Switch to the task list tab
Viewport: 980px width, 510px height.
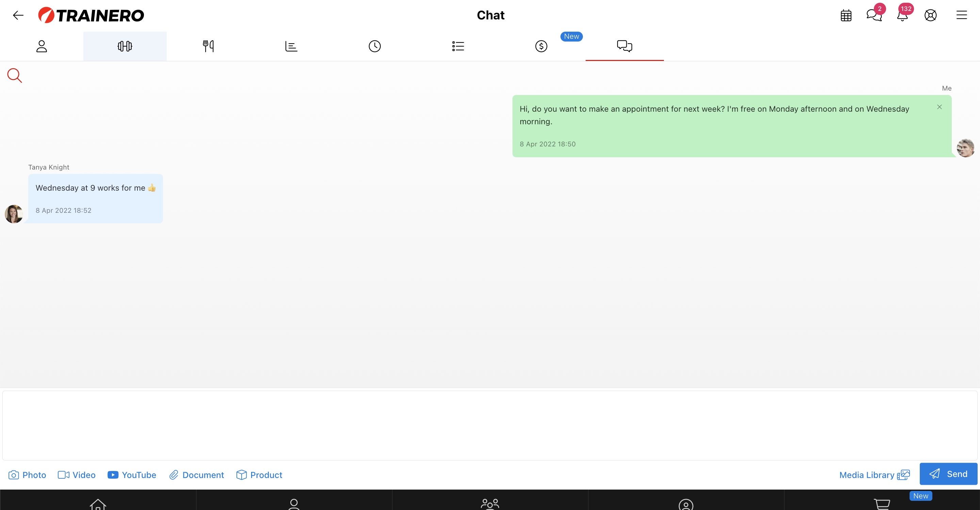click(458, 46)
